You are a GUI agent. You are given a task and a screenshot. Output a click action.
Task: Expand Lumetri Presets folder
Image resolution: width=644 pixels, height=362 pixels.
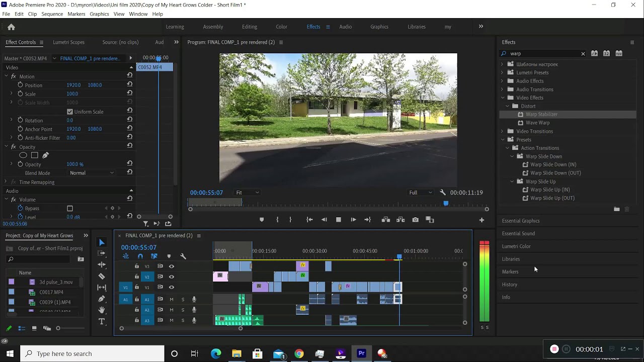pos(502,72)
